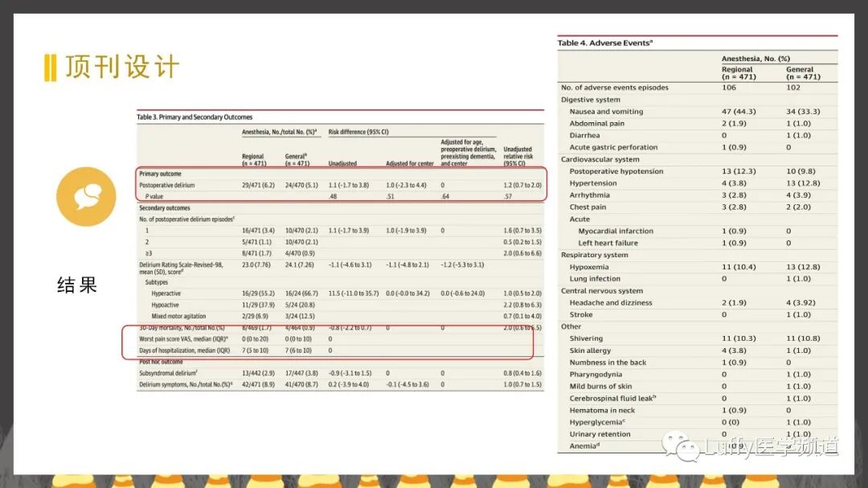Click the Arrhythmia row label
This screenshot has height=488, width=868.
(590, 195)
